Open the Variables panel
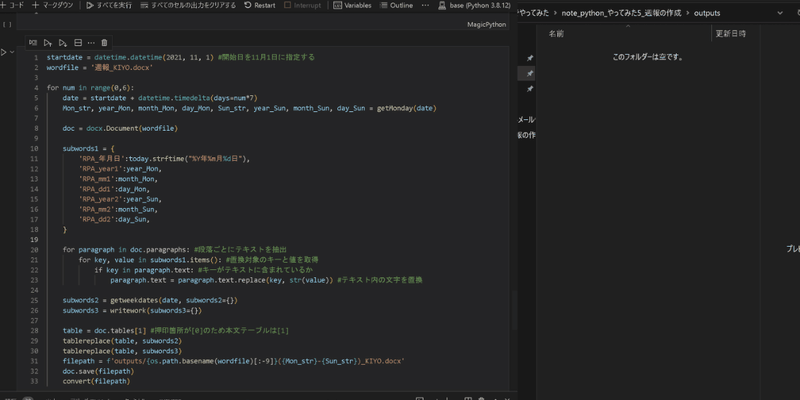 click(353, 5)
